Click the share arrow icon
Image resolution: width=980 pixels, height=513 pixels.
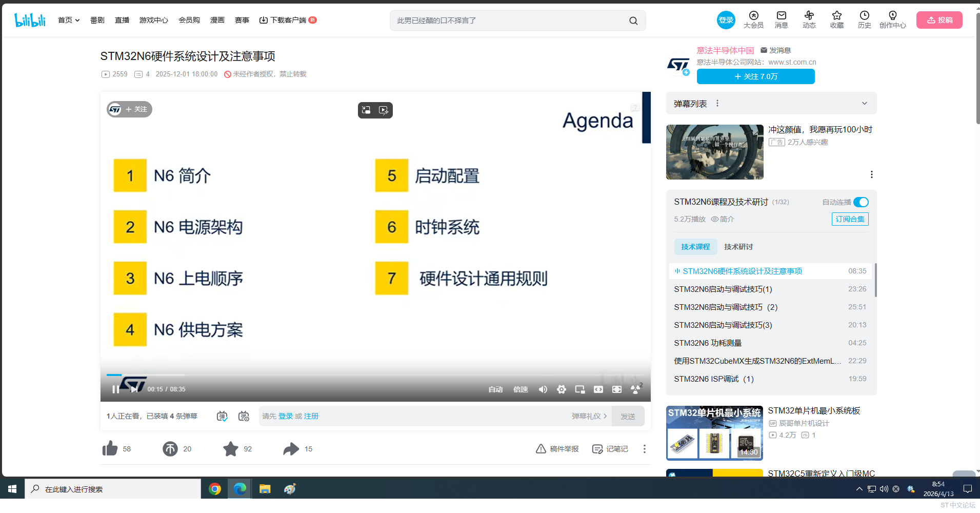tap(291, 449)
